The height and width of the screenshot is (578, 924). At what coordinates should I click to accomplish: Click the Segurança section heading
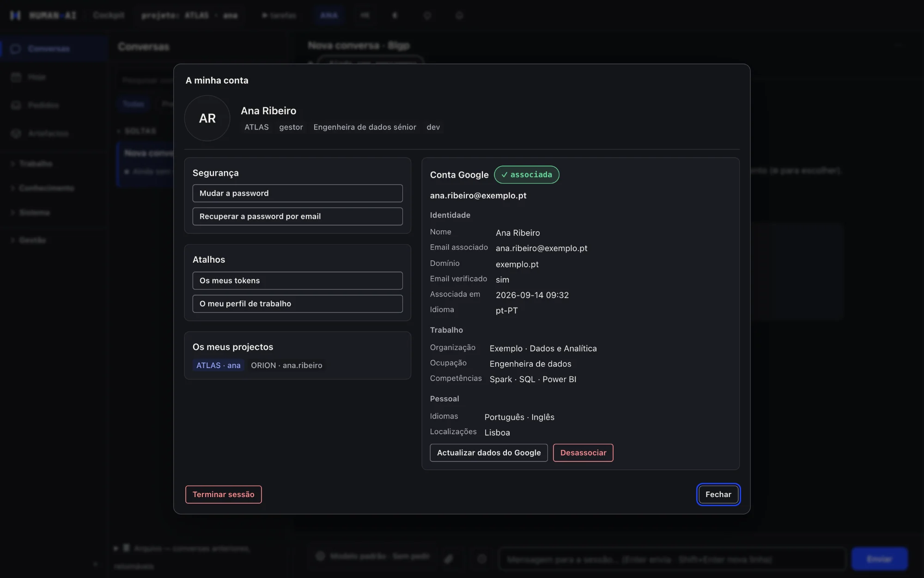216,173
